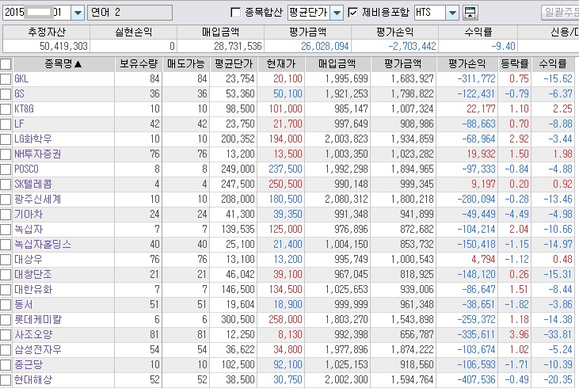Image resolution: width=579 pixels, height=392 pixels.
Task: Check the box for the GKL row
Action: pyautogui.click(x=6, y=79)
